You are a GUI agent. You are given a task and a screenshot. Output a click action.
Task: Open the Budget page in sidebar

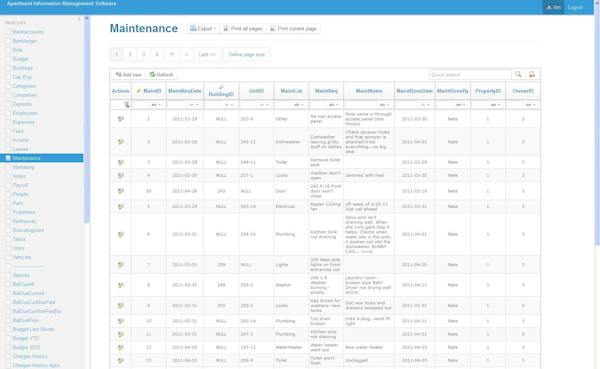pos(20,59)
